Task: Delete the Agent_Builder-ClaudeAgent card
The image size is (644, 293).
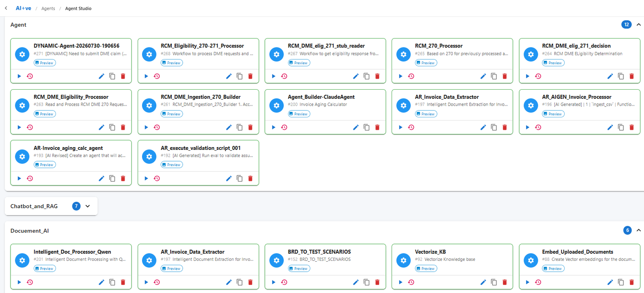Action: point(378,127)
